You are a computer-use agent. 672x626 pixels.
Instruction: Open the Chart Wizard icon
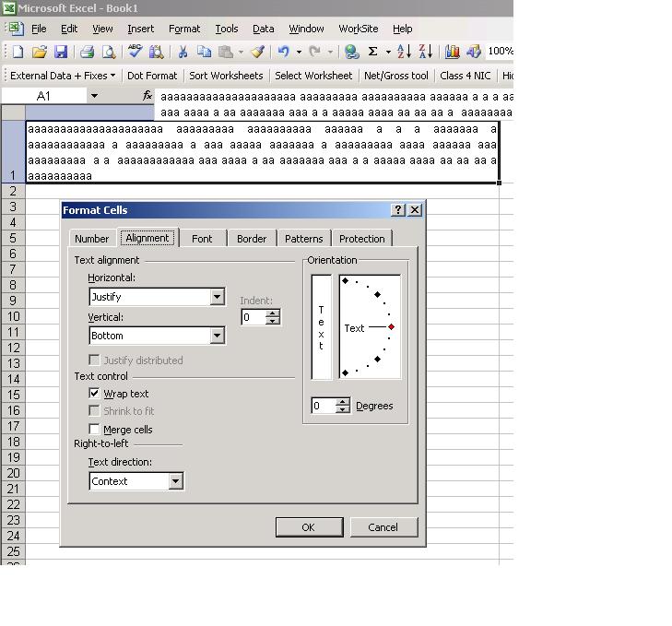[452, 53]
